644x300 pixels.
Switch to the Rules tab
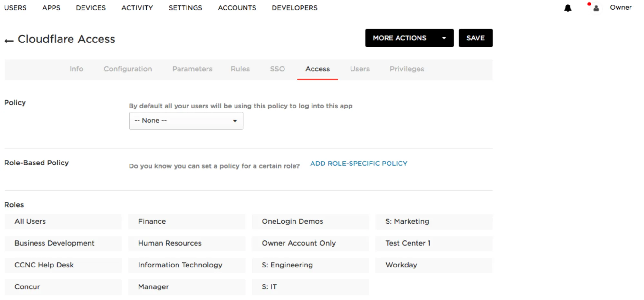(240, 69)
